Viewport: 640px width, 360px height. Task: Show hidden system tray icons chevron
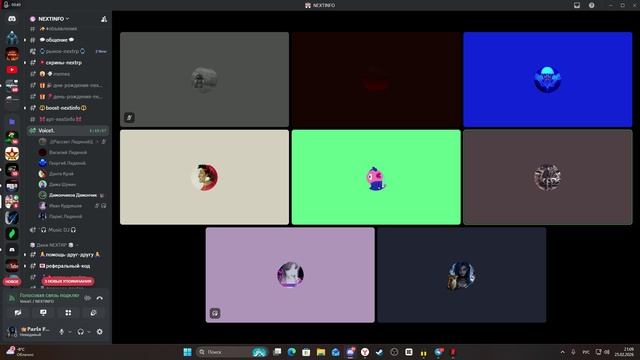(563, 352)
